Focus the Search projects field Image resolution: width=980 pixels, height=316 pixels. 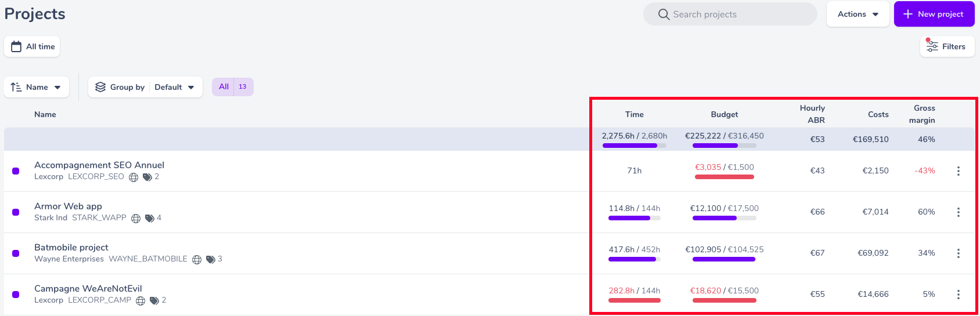point(730,14)
